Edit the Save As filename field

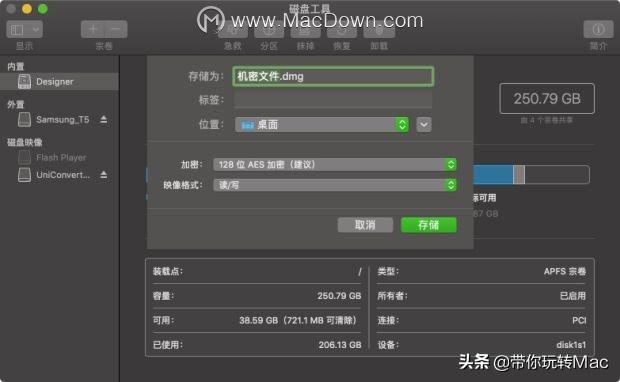[x=333, y=76]
